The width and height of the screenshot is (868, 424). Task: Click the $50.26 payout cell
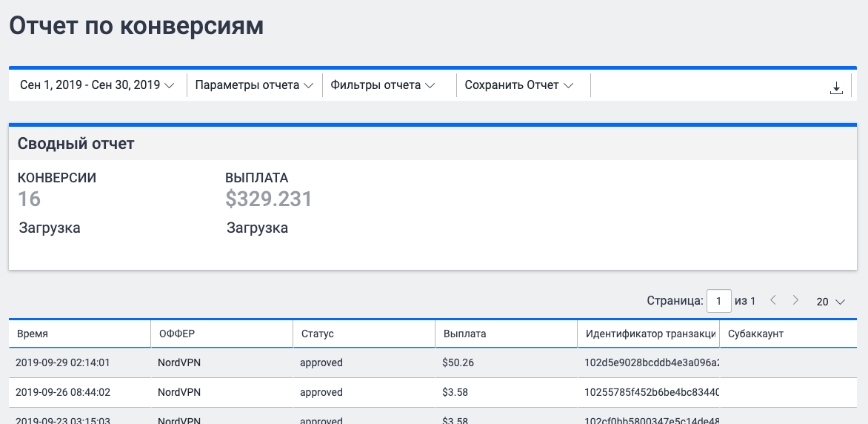tap(458, 362)
